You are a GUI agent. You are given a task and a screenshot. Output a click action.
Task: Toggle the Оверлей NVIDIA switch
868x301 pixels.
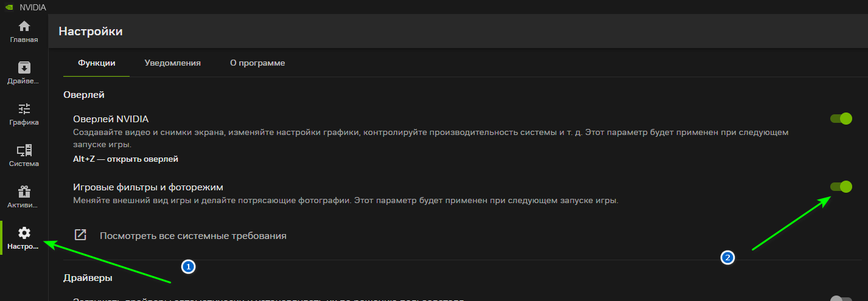(x=841, y=119)
